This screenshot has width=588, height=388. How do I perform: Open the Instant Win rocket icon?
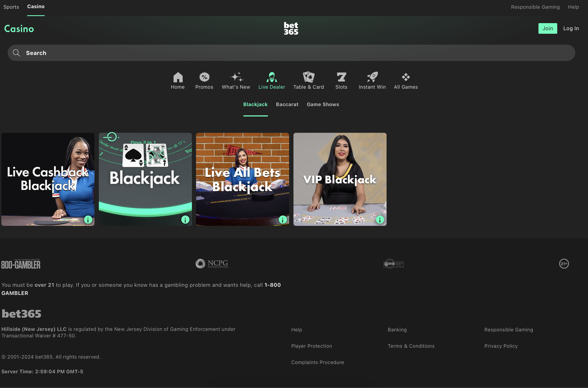click(372, 77)
